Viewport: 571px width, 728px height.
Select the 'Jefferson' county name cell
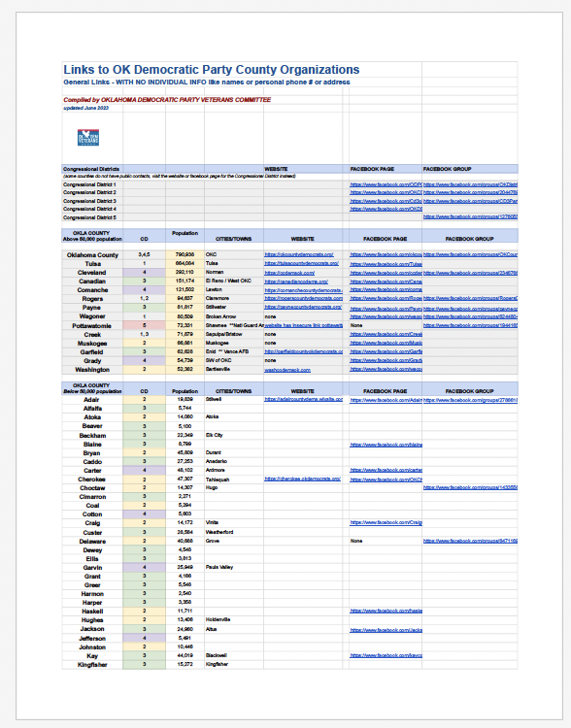point(92,639)
